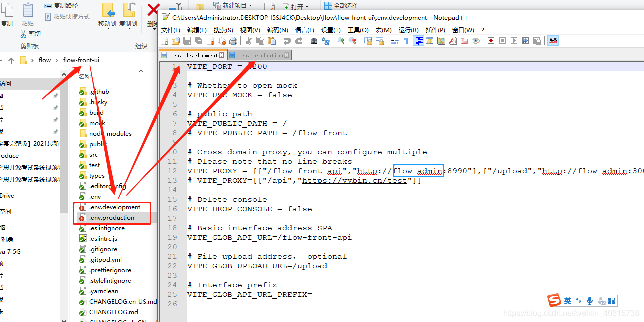Zoom in the editor text

click(x=341, y=41)
